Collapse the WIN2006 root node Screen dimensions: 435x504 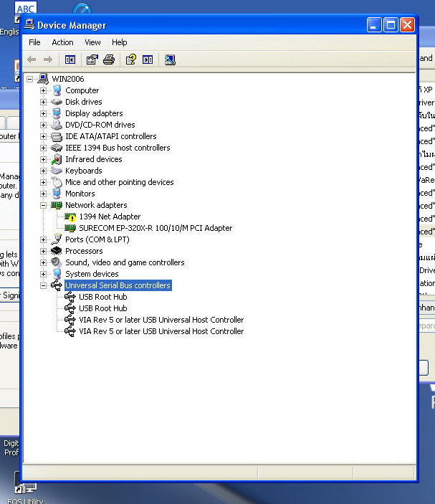point(29,79)
